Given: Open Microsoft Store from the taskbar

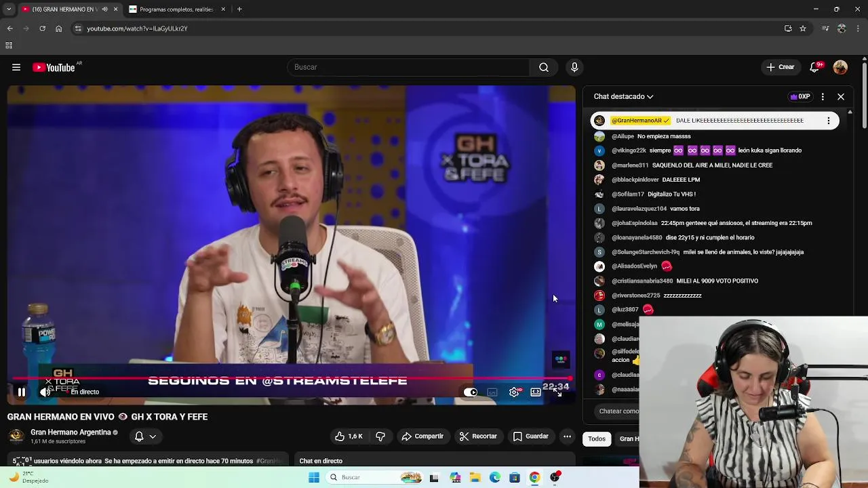Looking at the screenshot, I should coord(515,477).
